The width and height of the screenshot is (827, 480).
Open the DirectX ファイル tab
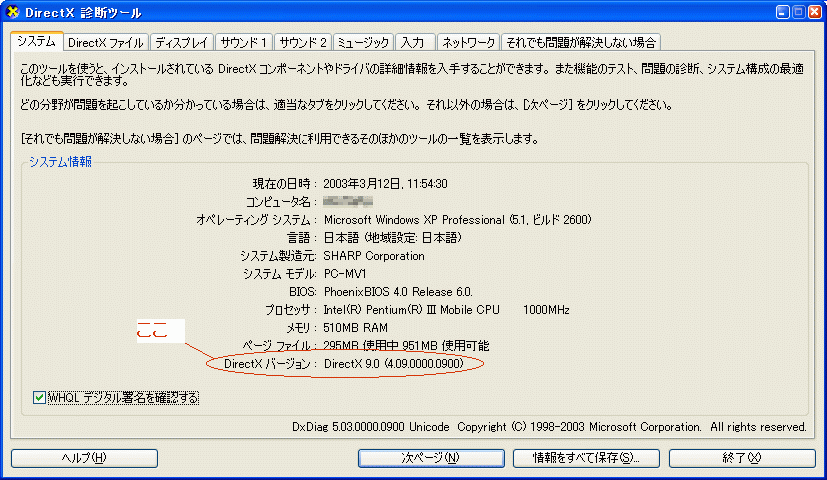pyautogui.click(x=106, y=43)
